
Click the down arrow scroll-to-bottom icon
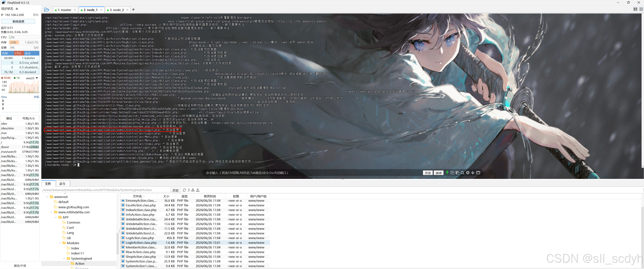(473, 173)
